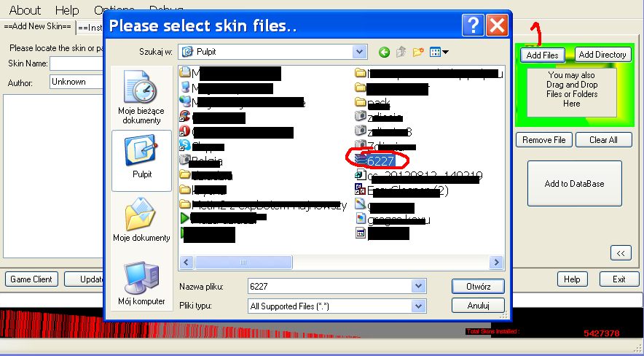The height and width of the screenshot is (356, 644).
Task: Click the Nazwa pliku text field
Action: click(x=330, y=286)
